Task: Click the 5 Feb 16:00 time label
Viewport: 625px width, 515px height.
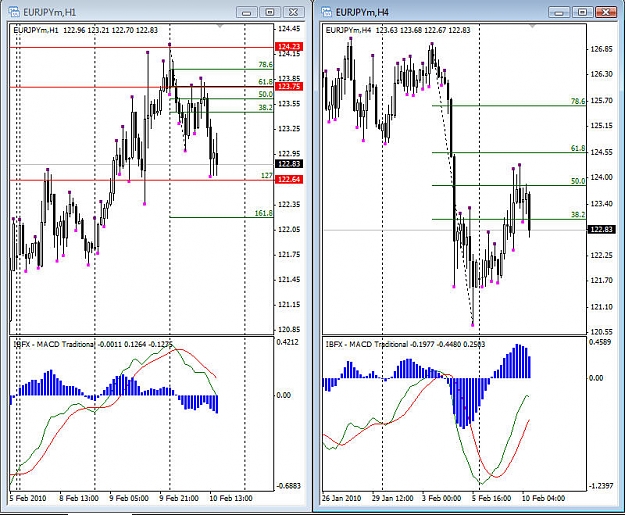Action: (x=491, y=498)
